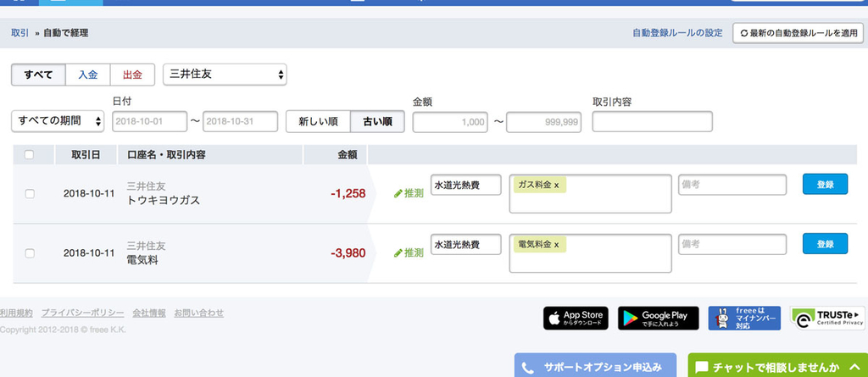Open the すべての期間 period dropdown
868x377 pixels.
58,121
